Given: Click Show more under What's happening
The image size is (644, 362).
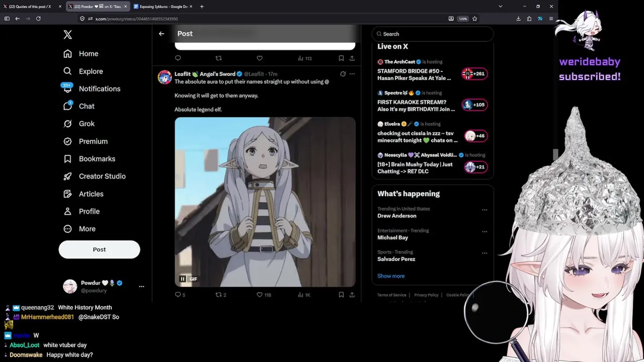Looking at the screenshot, I should (x=391, y=276).
